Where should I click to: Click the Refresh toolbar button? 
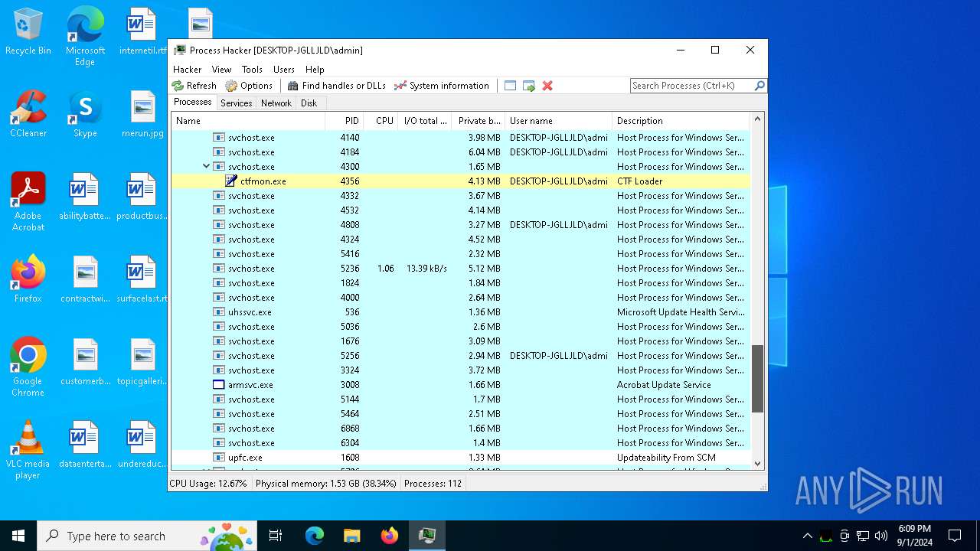tap(194, 86)
